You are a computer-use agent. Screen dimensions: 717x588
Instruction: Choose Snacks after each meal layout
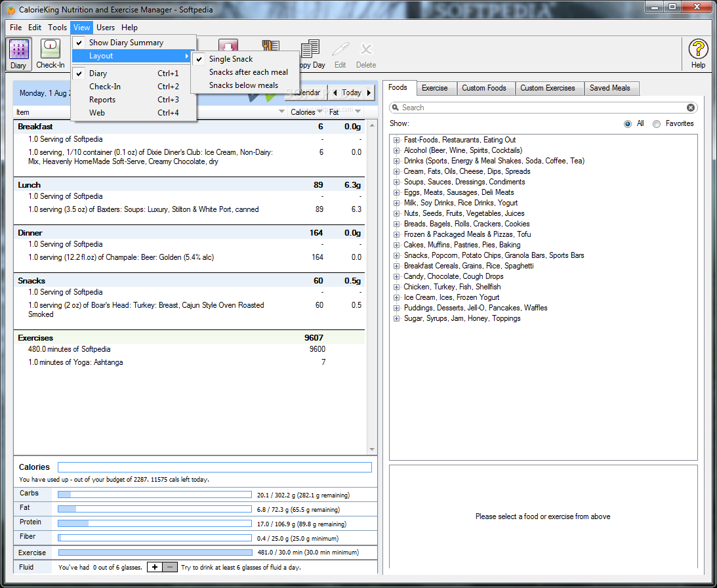tap(245, 72)
